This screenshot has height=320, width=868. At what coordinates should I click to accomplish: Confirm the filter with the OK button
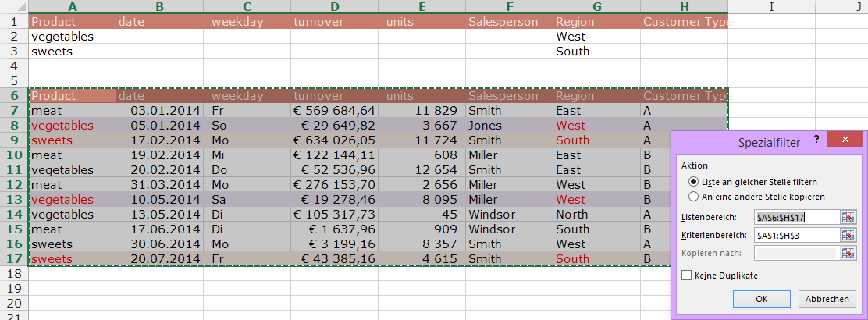pos(761,299)
